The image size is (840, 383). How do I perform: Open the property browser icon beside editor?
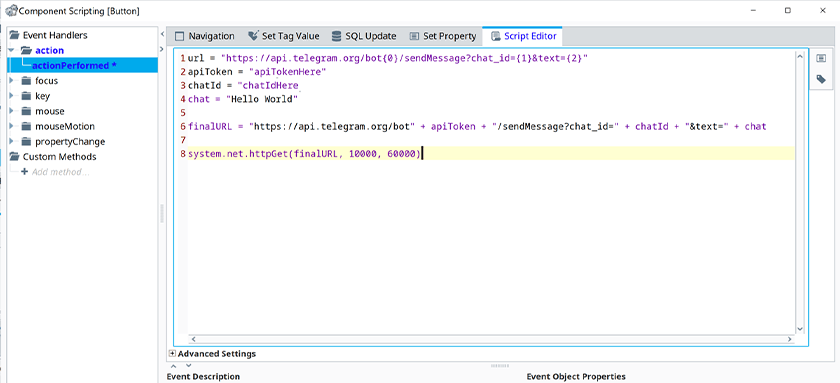point(821,58)
